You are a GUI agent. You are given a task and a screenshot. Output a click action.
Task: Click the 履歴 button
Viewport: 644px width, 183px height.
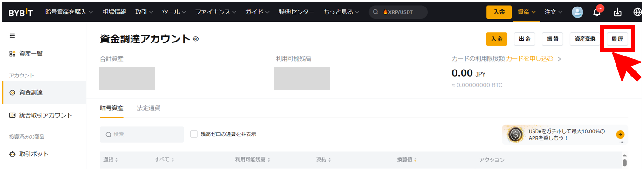pos(617,39)
